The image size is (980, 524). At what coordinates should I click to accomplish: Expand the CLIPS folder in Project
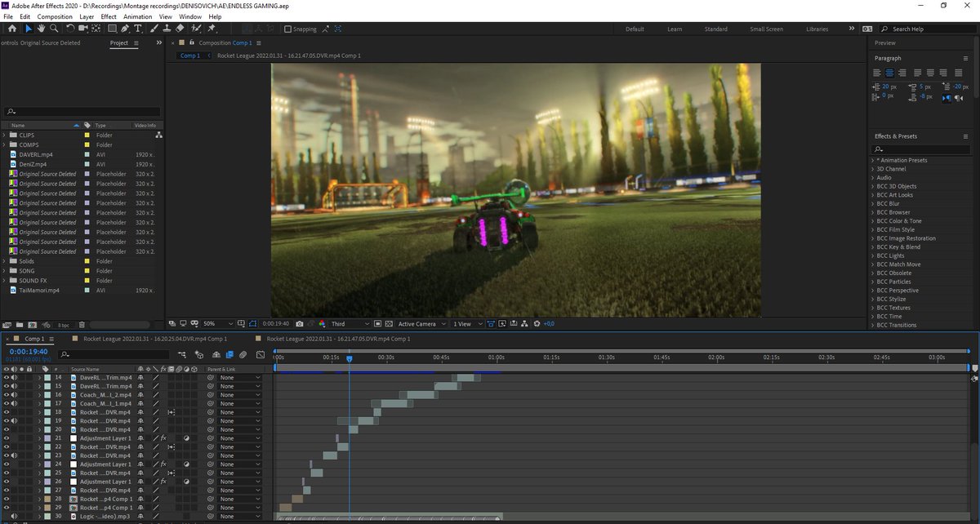coord(4,135)
